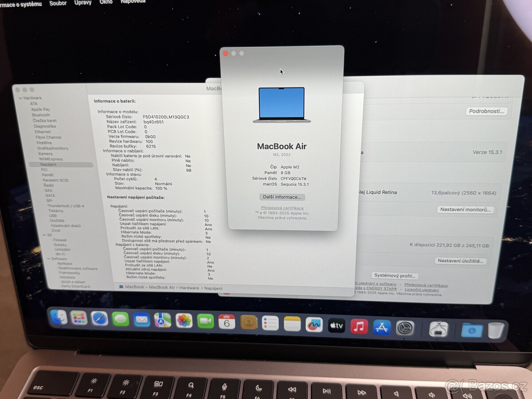Click the Systémový profil… button
The width and height of the screenshot is (532, 399).
395,275
